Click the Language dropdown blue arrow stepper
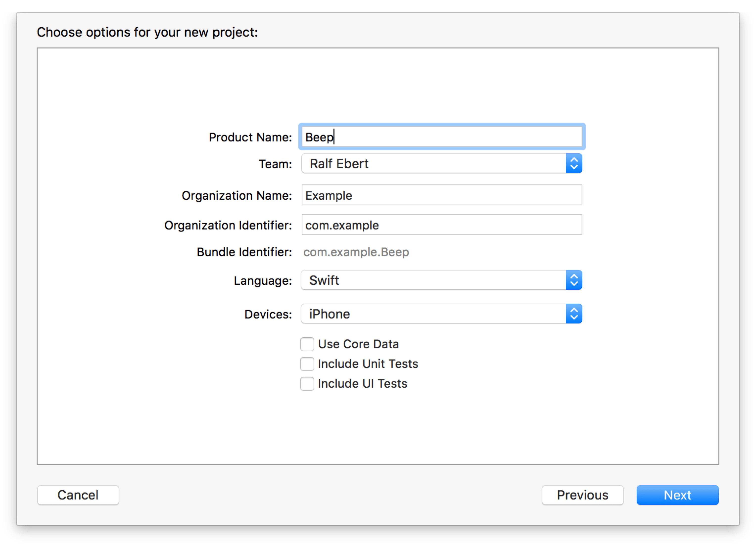 (574, 280)
